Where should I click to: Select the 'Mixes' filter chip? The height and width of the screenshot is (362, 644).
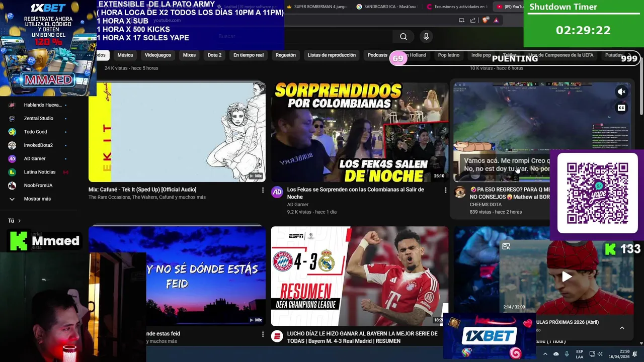(x=189, y=55)
